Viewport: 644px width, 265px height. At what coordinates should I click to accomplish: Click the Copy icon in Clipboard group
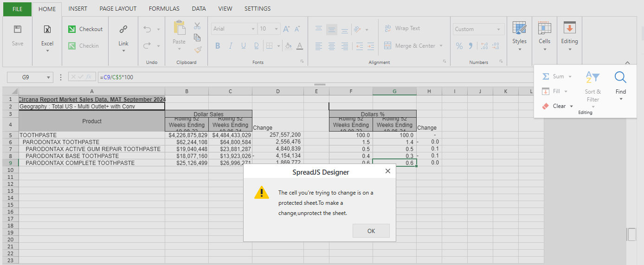coord(197,38)
